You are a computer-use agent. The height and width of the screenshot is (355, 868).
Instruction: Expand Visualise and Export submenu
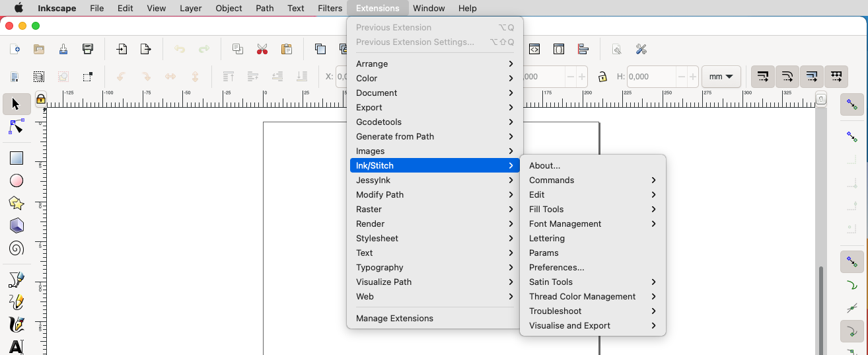tap(593, 325)
